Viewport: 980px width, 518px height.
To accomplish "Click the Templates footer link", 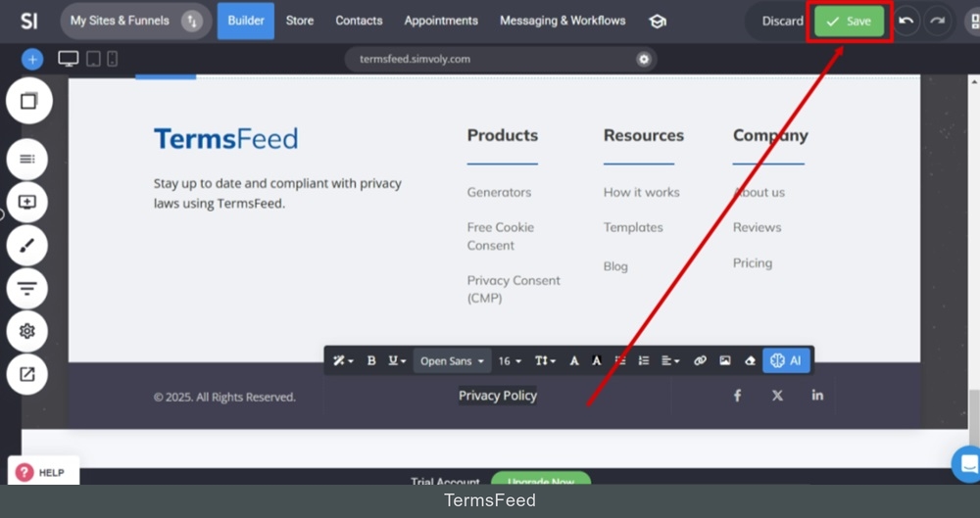I will click(x=633, y=227).
